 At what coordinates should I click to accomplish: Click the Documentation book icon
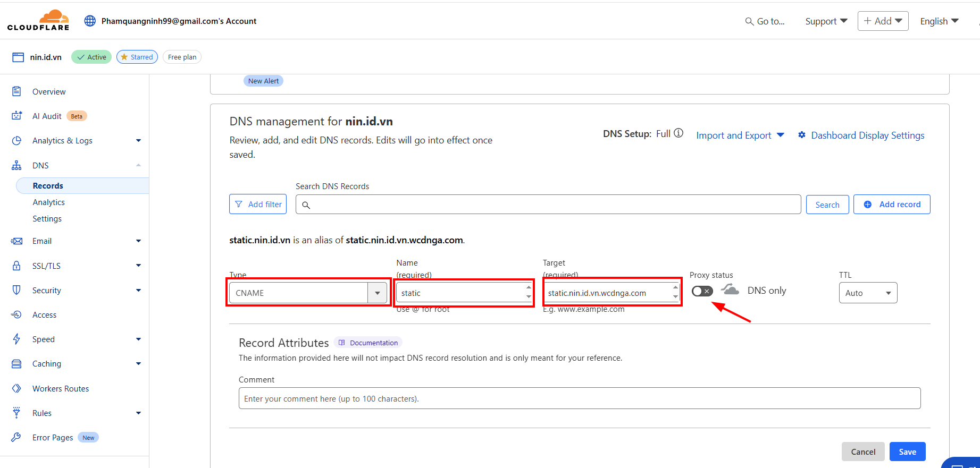tap(342, 343)
